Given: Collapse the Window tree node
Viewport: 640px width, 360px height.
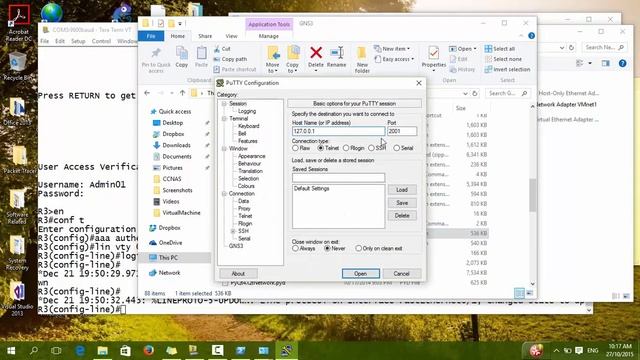Looking at the screenshot, I should (x=224, y=149).
